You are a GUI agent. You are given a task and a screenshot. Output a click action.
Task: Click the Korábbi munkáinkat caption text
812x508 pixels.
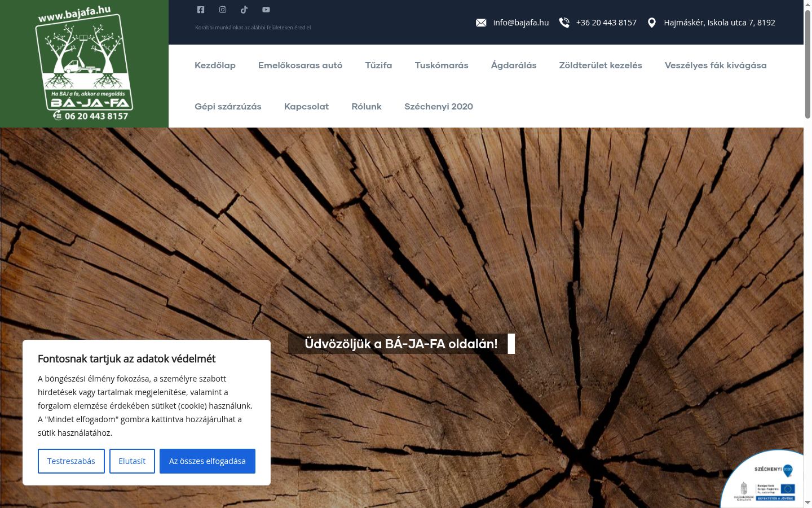click(x=253, y=27)
